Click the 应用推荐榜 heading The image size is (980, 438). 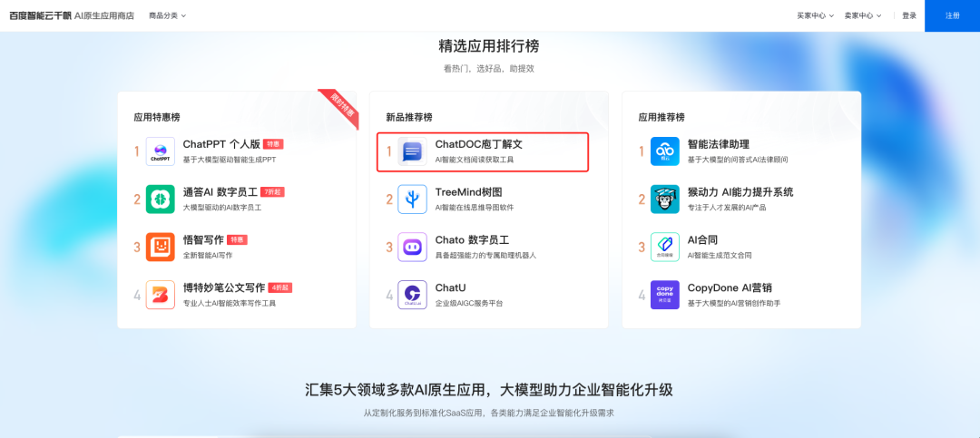pos(661,117)
